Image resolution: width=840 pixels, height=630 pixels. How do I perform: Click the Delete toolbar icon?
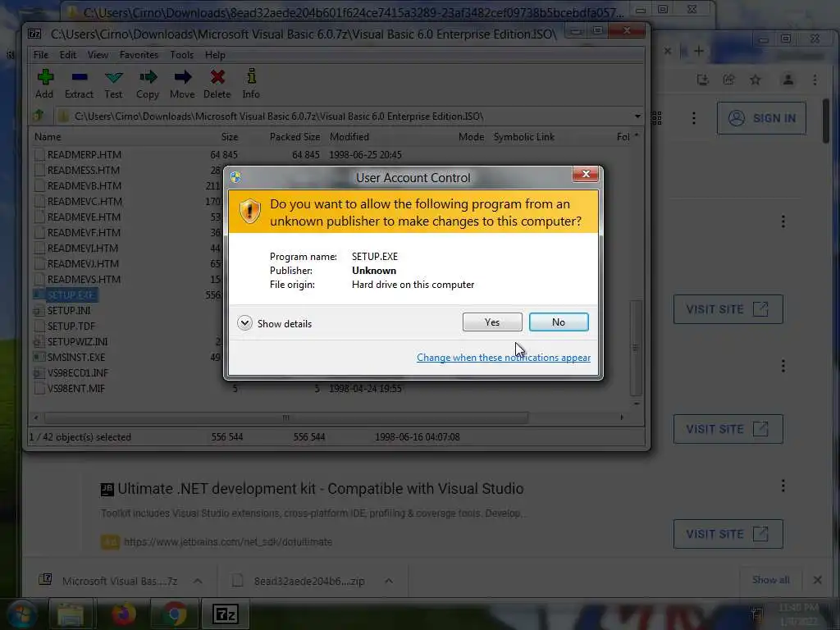(217, 84)
